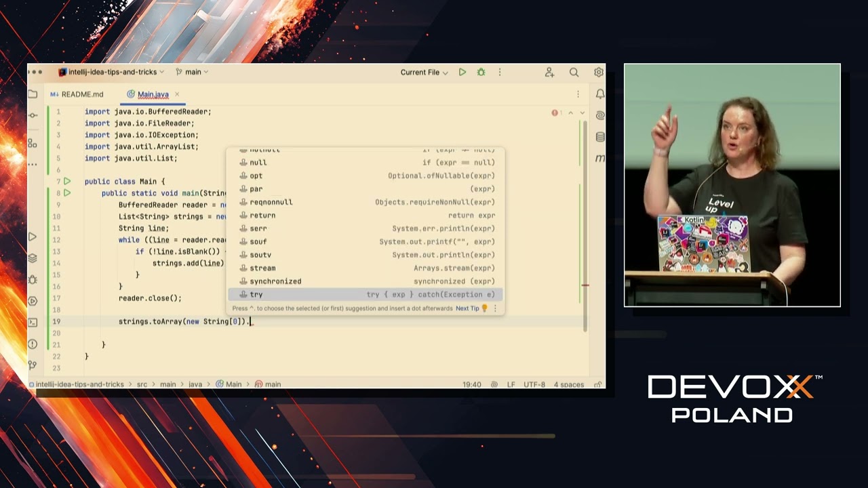Open the Problems tool window icon
This screenshot has height=488, width=868.
(33, 344)
